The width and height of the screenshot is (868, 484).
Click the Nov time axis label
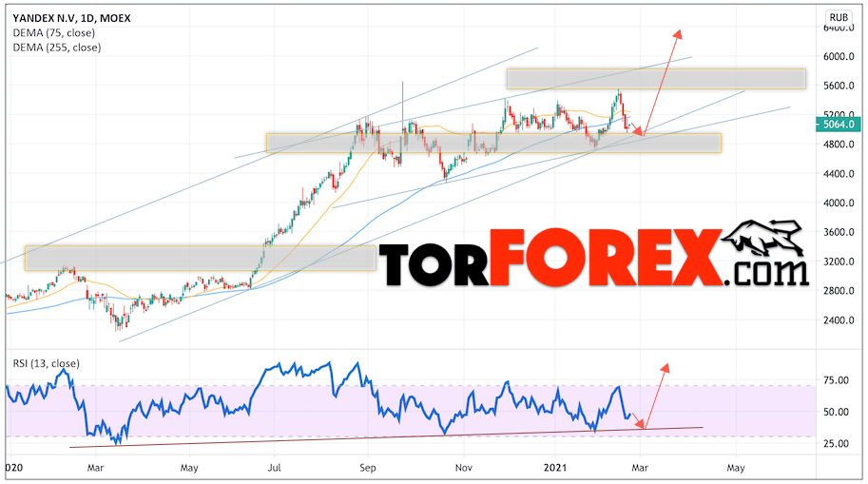[464, 468]
